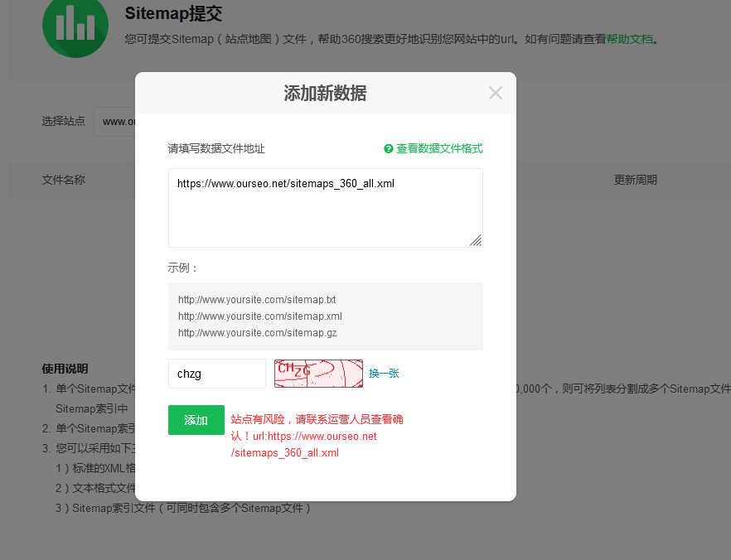Screen dimensions: 731x560
Task: Open the 帮助文档 help link
Action: click(629, 39)
